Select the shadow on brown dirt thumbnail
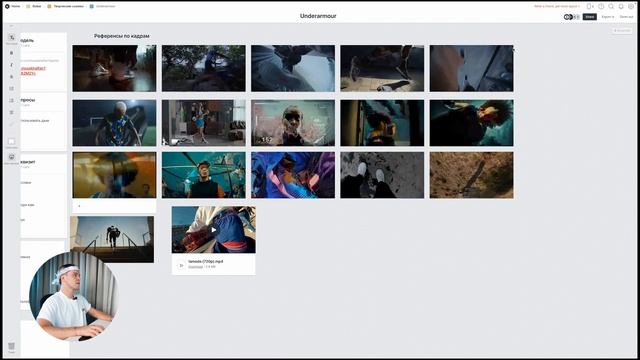The image size is (640, 360). click(x=472, y=175)
